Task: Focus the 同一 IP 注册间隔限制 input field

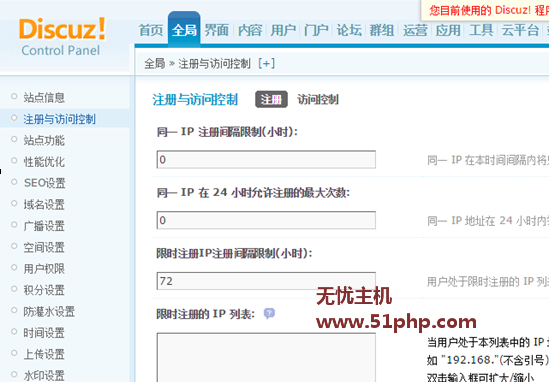Action: click(x=266, y=160)
